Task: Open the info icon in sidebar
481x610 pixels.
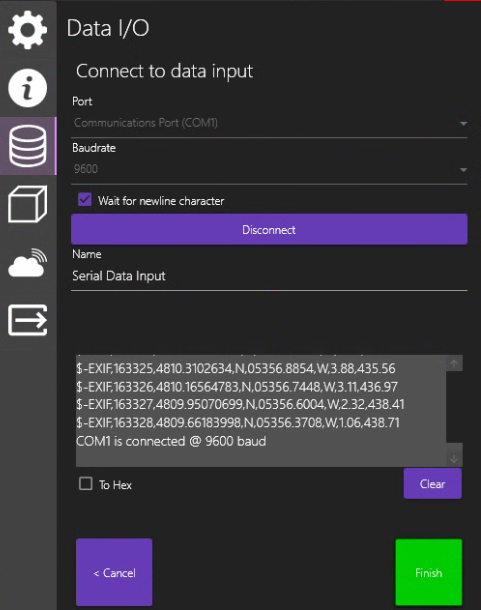Action: click(x=28, y=88)
